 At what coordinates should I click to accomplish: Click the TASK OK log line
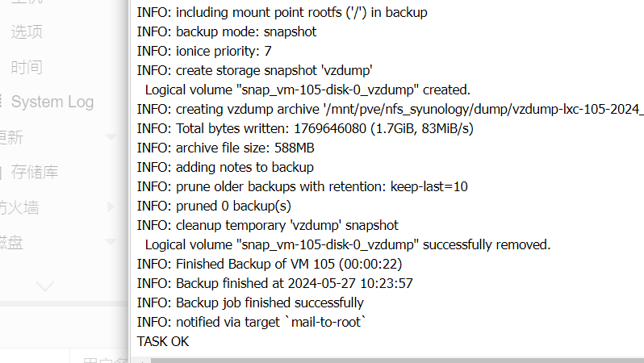point(163,341)
